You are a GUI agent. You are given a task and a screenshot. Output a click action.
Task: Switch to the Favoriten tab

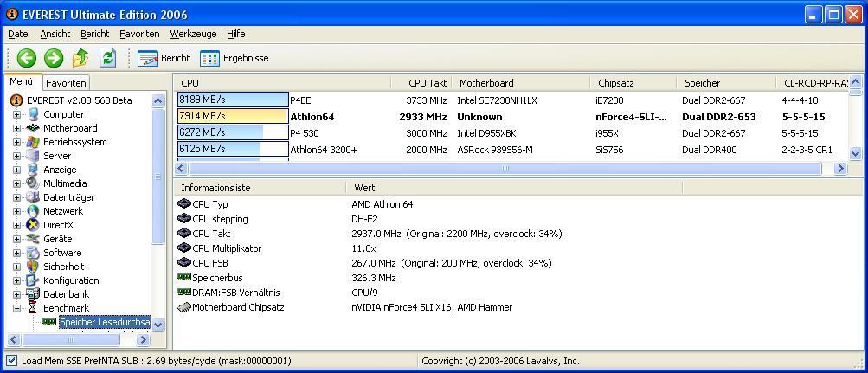tap(66, 83)
